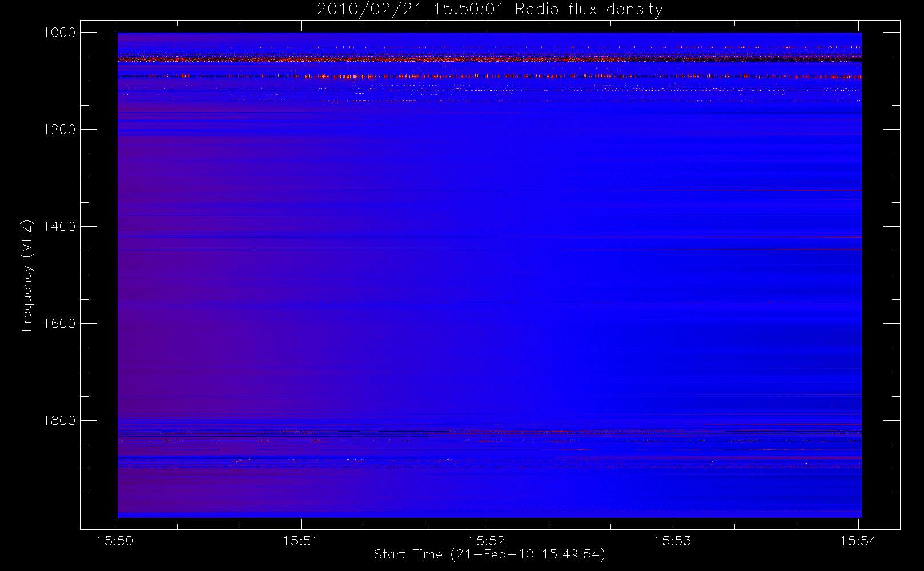The width and height of the screenshot is (924, 571).
Task: Click the "Start Time (21-Feb-10 15:49:54)" axis label
Action: click(x=489, y=554)
